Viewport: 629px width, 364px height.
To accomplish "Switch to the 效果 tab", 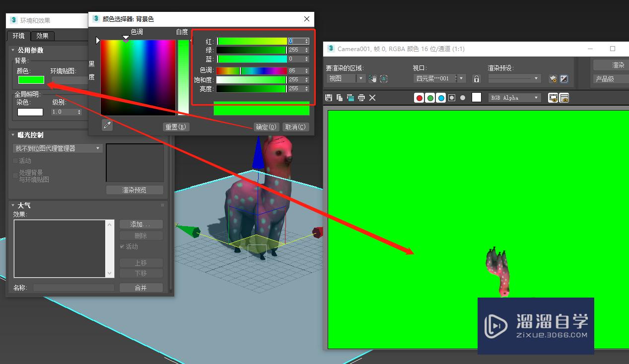I will (x=43, y=36).
